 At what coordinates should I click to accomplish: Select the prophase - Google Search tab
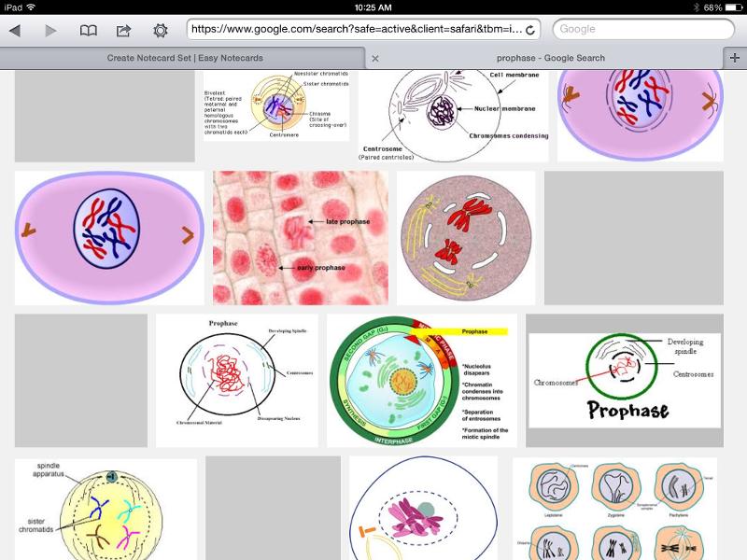click(552, 57)
